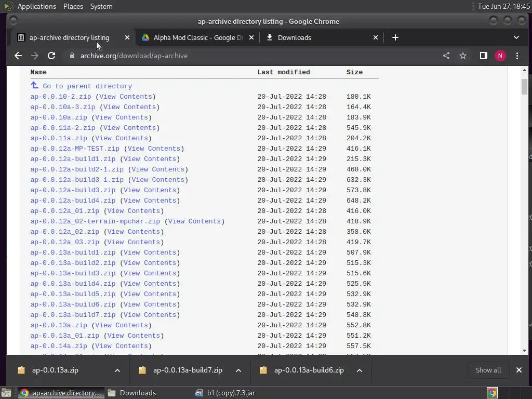Click the clock Tue Jun 27, 18:45

(503, 6)
